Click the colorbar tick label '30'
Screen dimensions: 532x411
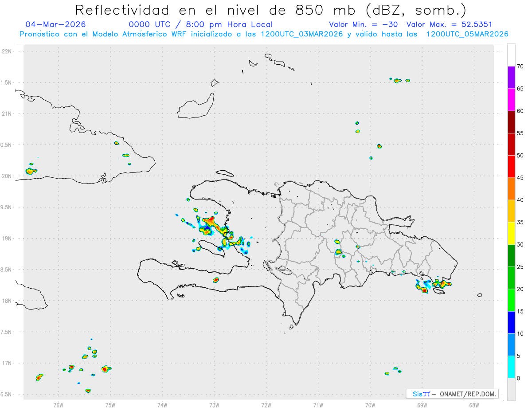[520, 244]
